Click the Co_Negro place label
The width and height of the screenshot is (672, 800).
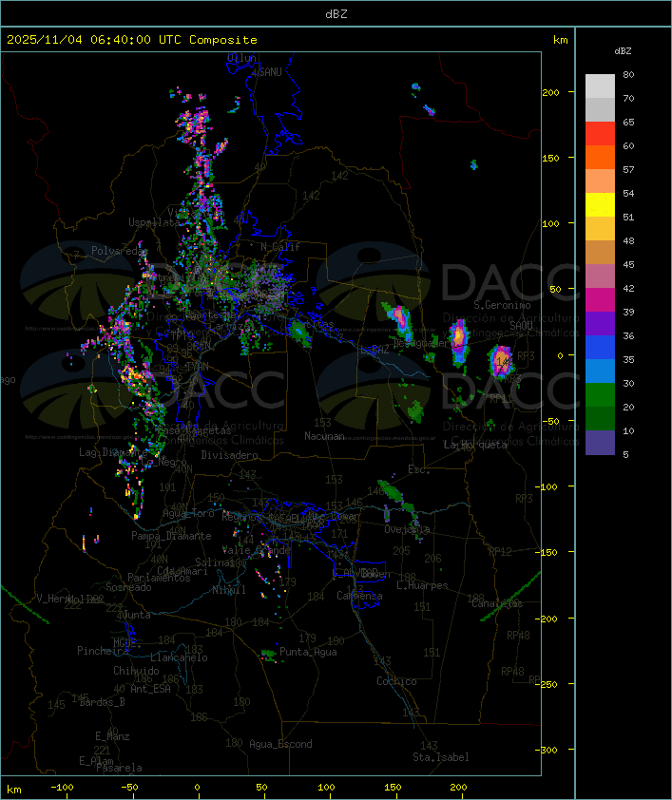163,462
